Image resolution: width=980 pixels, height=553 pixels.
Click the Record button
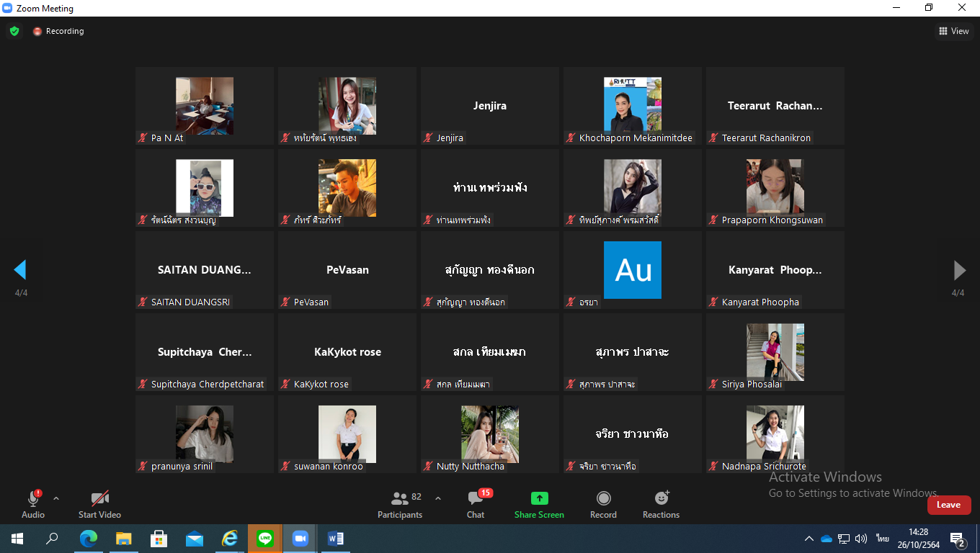603,504
